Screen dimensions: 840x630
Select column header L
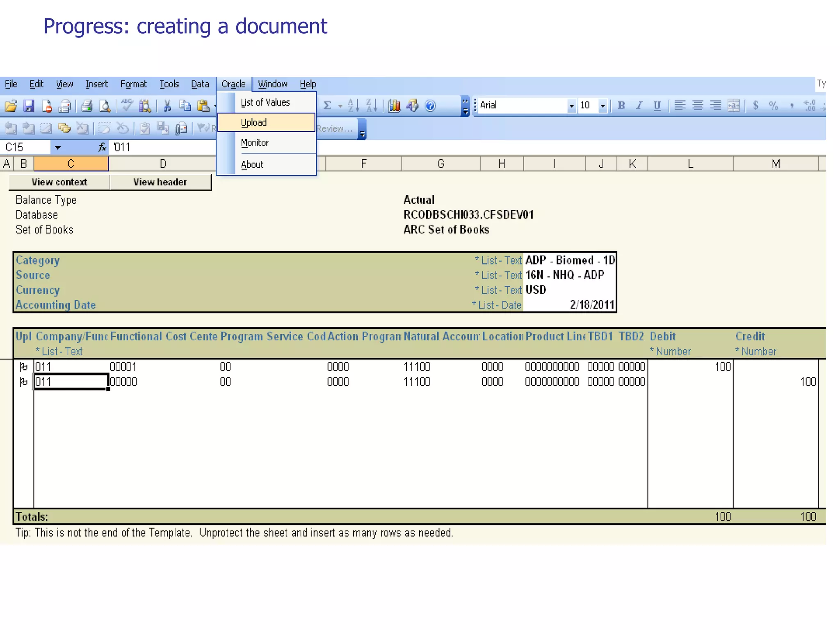[x=690, y=164]
